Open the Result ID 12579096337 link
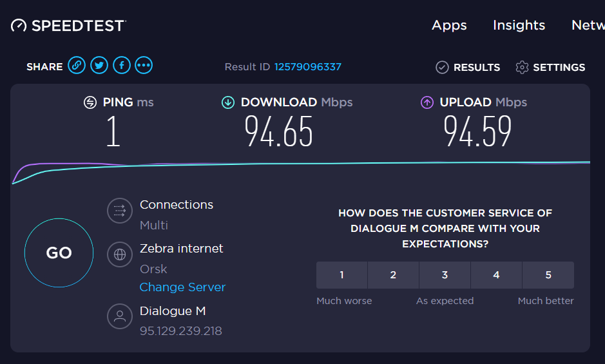 click(307, 67)
